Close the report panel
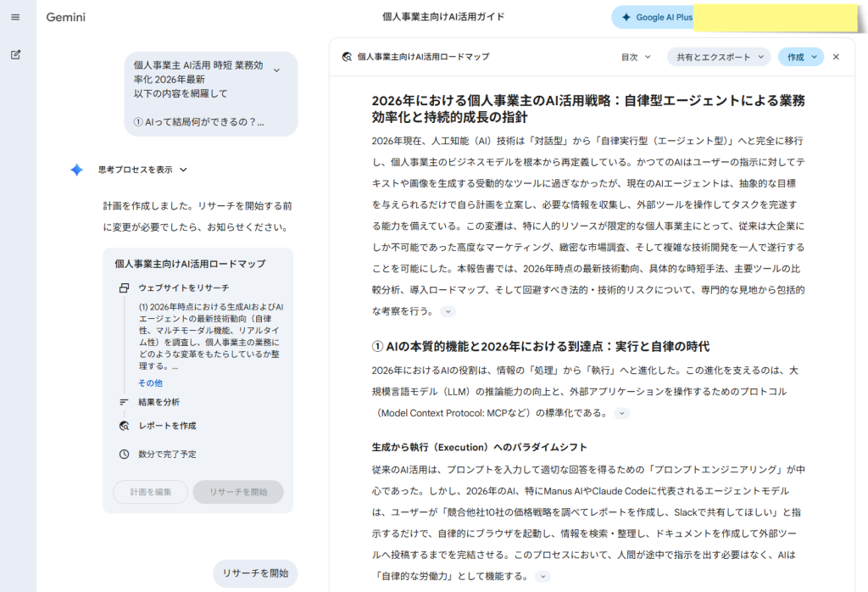 [836, 57]
